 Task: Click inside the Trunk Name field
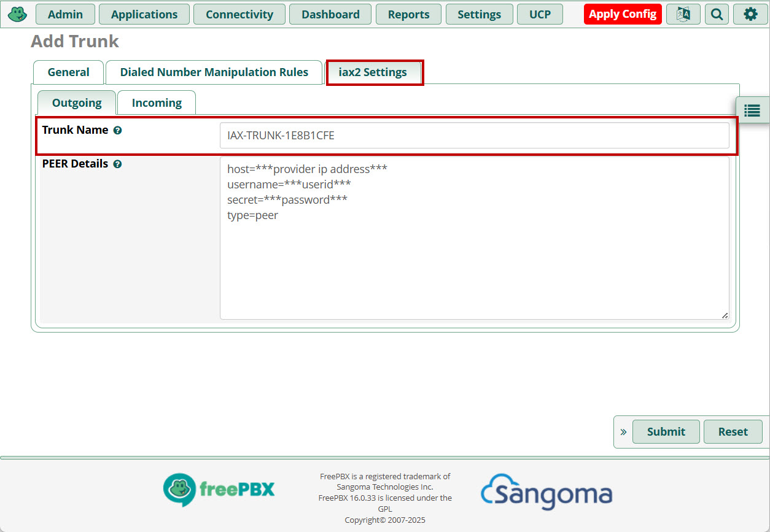[474, 136]
